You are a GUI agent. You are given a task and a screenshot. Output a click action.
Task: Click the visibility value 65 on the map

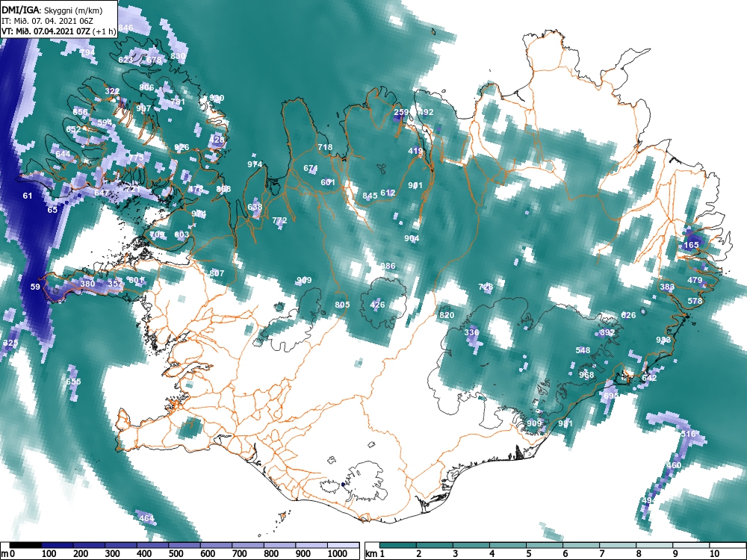pyautogui.click(x=52, y=210)
